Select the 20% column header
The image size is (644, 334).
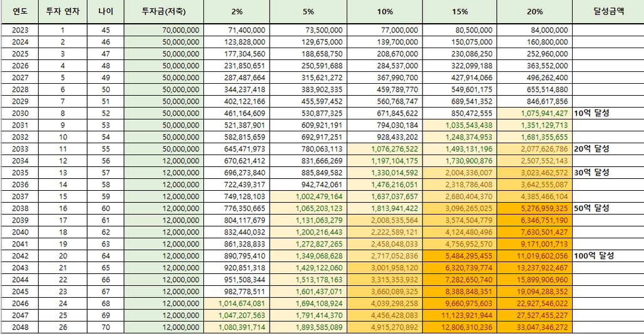534,11
